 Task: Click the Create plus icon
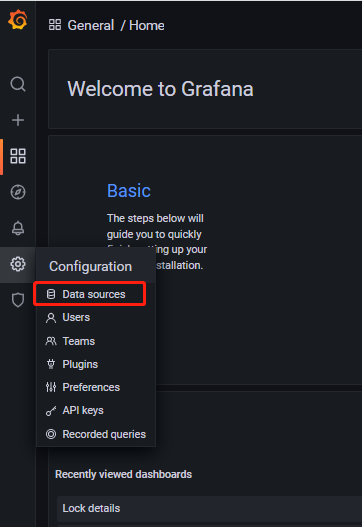[18, 120]
